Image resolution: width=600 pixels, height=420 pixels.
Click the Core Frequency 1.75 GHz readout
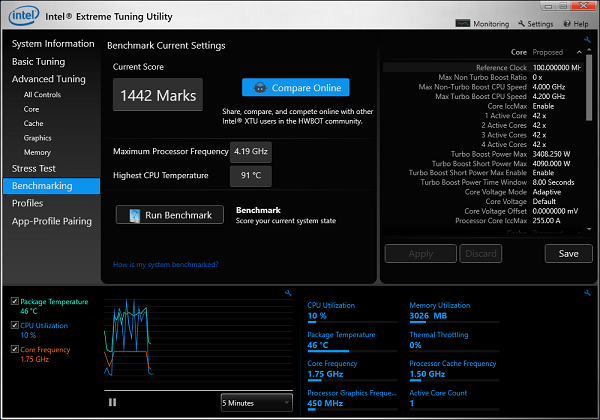(x=352, y=370)
